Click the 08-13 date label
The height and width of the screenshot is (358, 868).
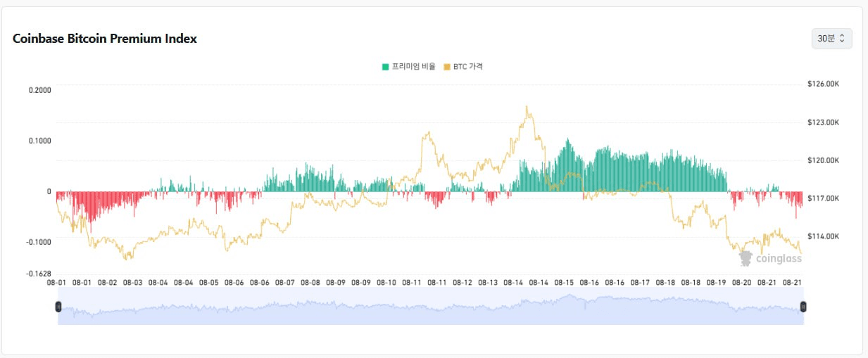(x=488, y=283)
